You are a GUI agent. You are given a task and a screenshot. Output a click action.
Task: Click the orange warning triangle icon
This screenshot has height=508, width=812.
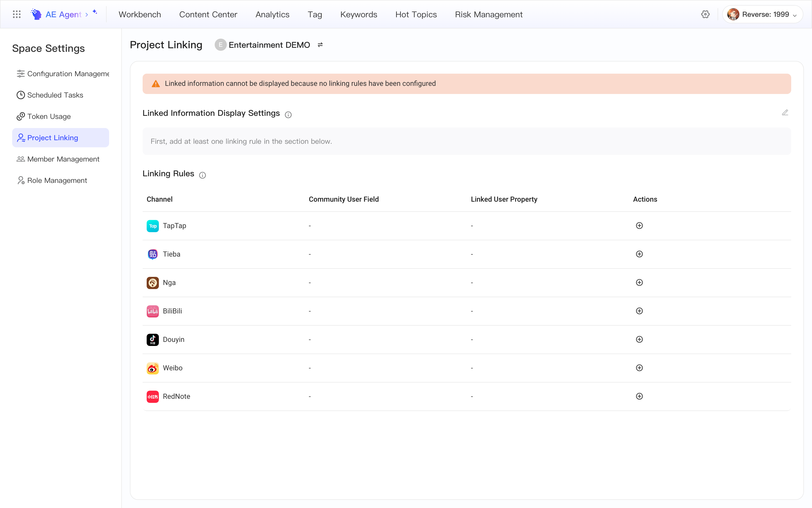coord(156,84)
